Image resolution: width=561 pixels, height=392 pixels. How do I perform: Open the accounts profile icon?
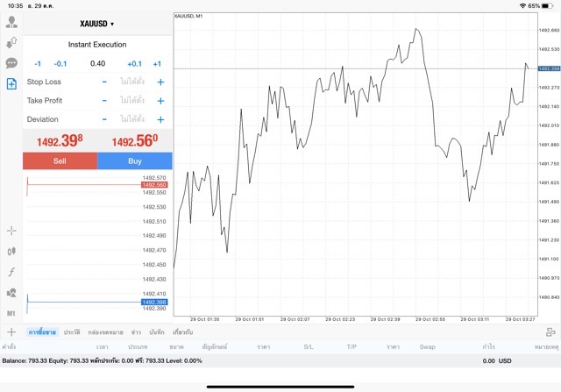(11, 22)
